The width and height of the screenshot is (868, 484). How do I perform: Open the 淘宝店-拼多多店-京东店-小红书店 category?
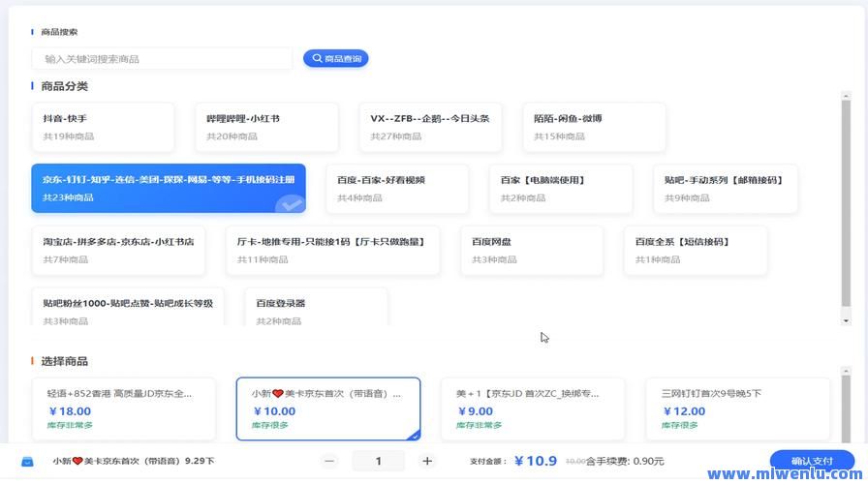point(118,251)
